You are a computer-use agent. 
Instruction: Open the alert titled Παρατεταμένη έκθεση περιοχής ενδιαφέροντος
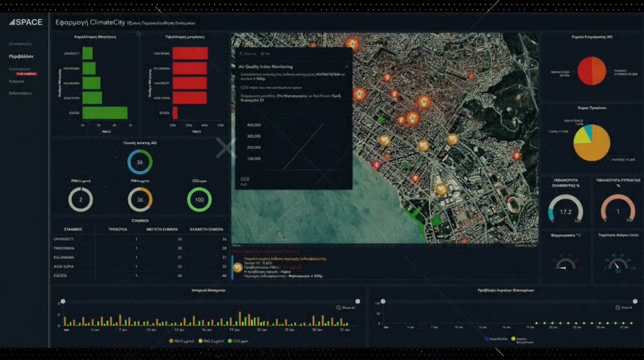pos(285,259)
